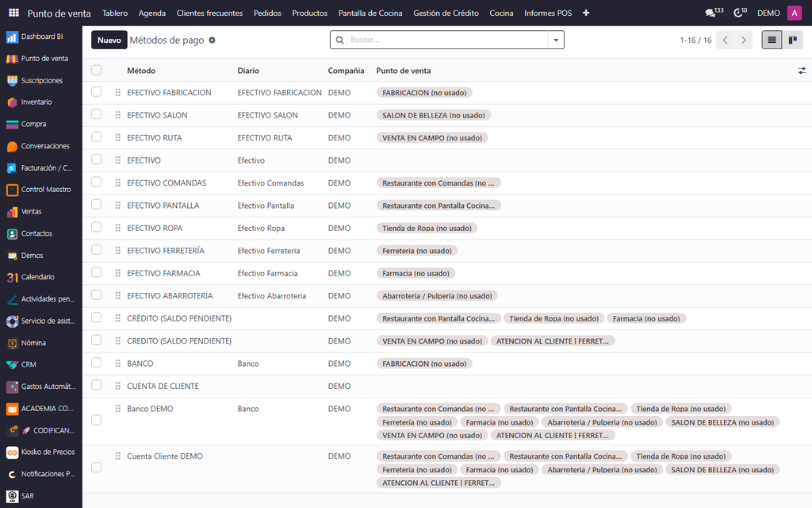Go to the previous page of records

pyautogui.click(x=726, y=40)
